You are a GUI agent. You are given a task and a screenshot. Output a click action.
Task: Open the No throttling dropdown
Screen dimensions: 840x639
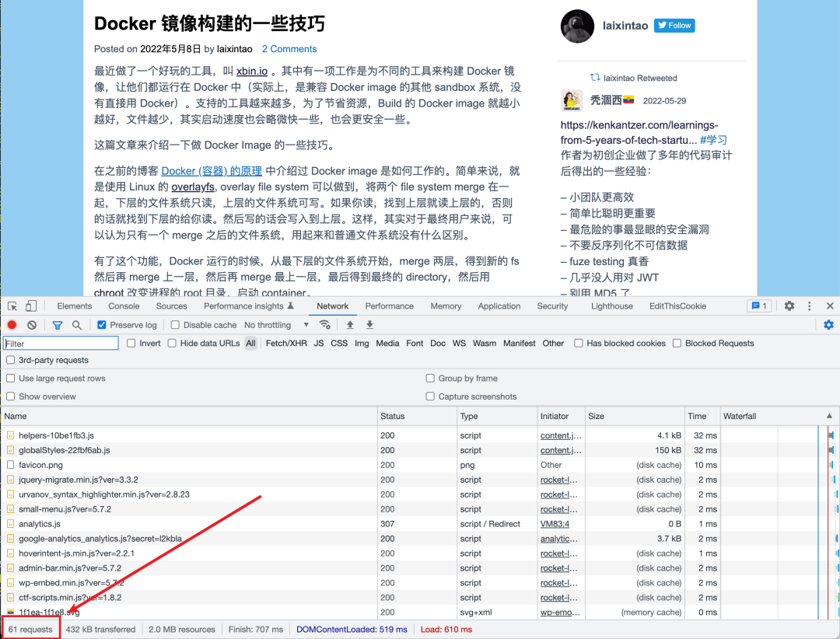point(276,325)
